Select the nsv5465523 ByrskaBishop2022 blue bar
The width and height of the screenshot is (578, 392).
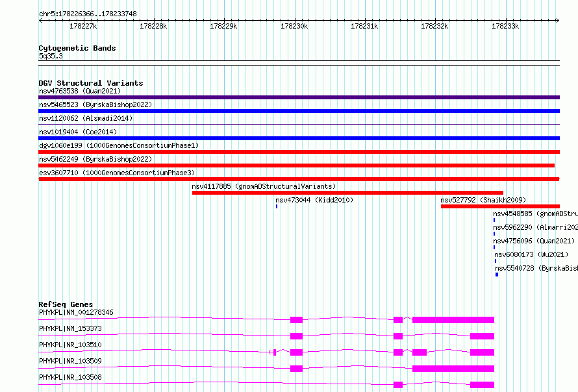coord(299,111)
